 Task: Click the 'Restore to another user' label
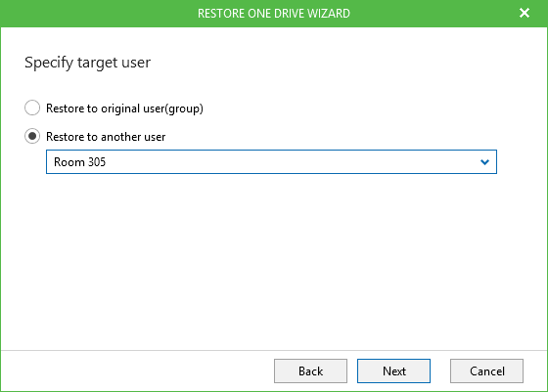[x=106, y=137]
